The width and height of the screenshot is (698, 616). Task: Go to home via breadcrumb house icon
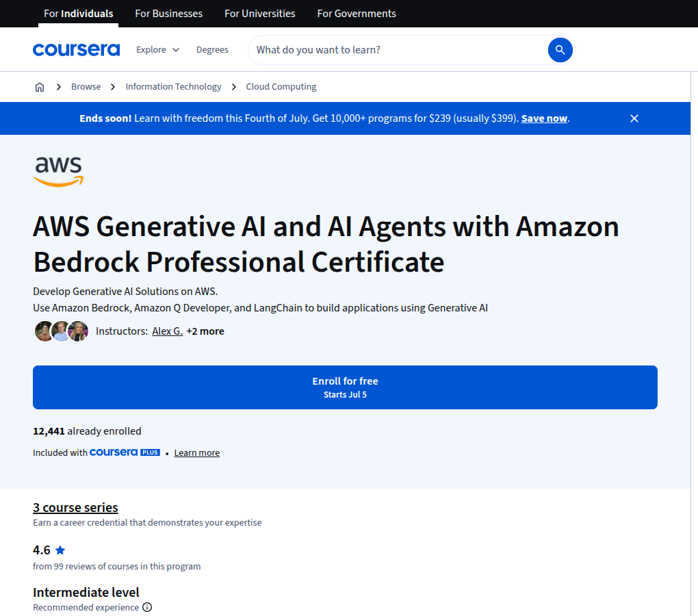pos(40,87)
